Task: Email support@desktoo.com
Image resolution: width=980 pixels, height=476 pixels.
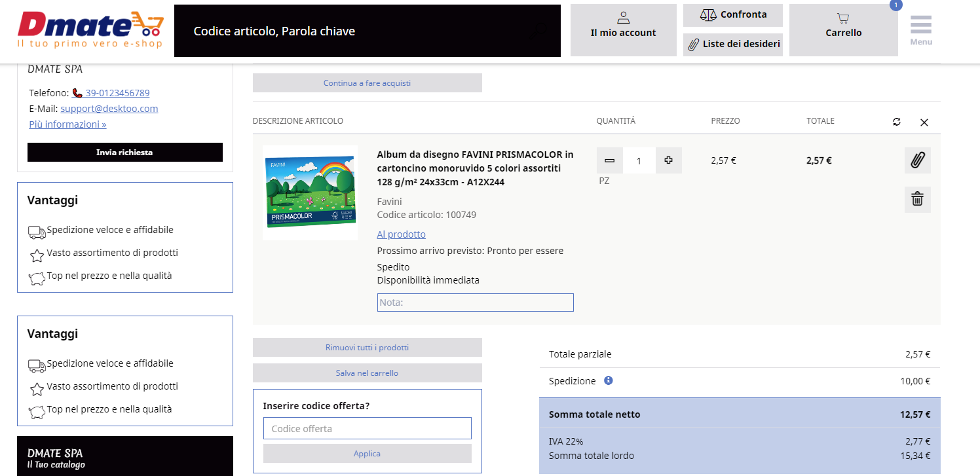Action: [x=109, y=109]
